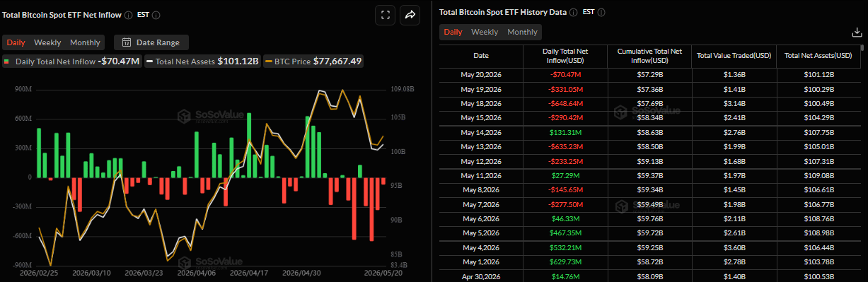Click the -$331.05M inflow value

coord(565,89)
